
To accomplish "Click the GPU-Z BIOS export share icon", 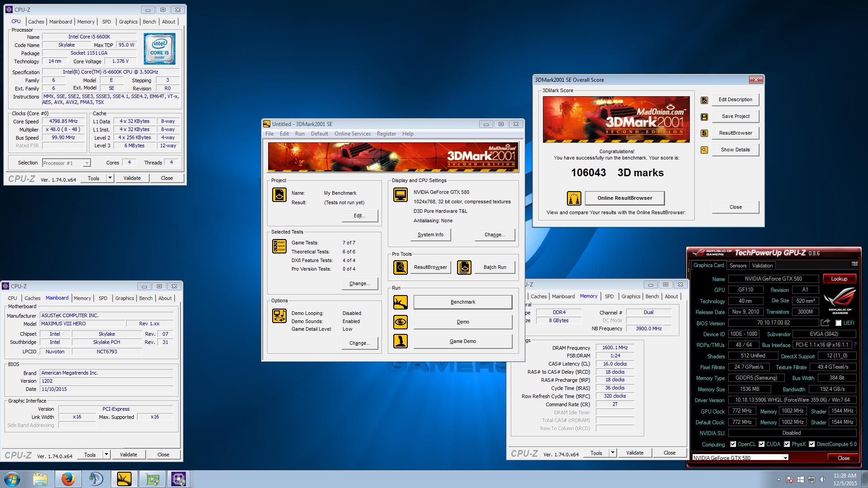I will click(826, 323).
